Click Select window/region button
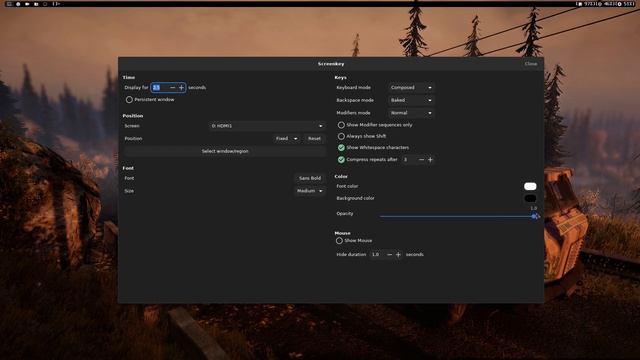640x360 pixels. pos(225,151)
